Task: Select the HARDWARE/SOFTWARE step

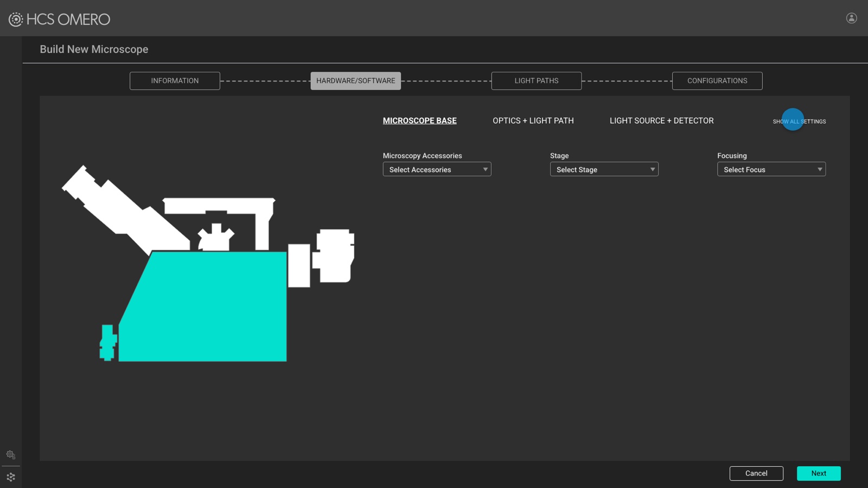Action: click(355, 81)
